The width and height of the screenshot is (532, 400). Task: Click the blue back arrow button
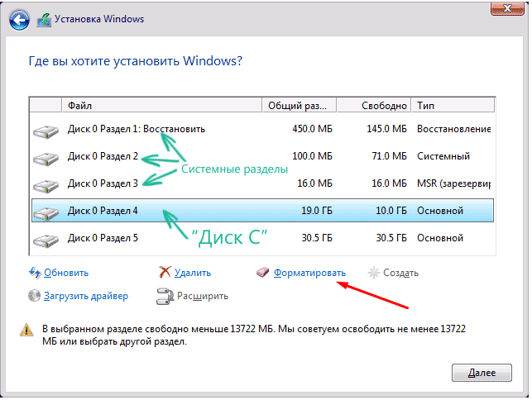click(x=19, y=20)
